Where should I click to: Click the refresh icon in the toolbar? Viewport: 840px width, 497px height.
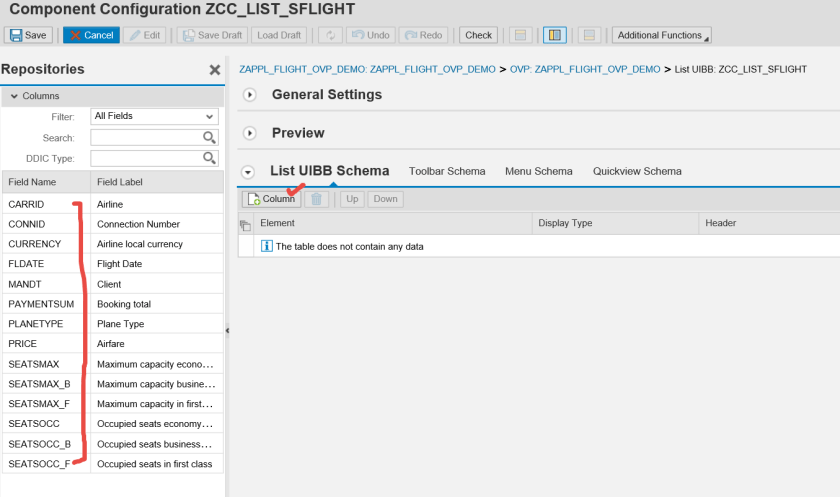click(x=330, y=35)
